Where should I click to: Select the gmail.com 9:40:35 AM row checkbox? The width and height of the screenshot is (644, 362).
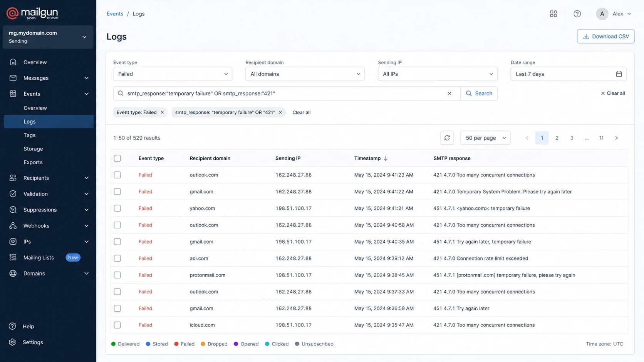click(117, 242)
